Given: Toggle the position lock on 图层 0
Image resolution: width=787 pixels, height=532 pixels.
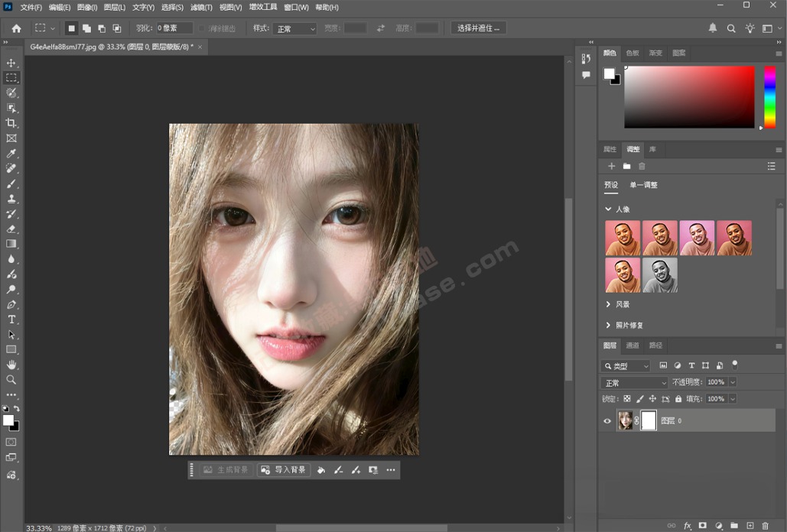Looking at the screenshot, I should pos(652,398).
